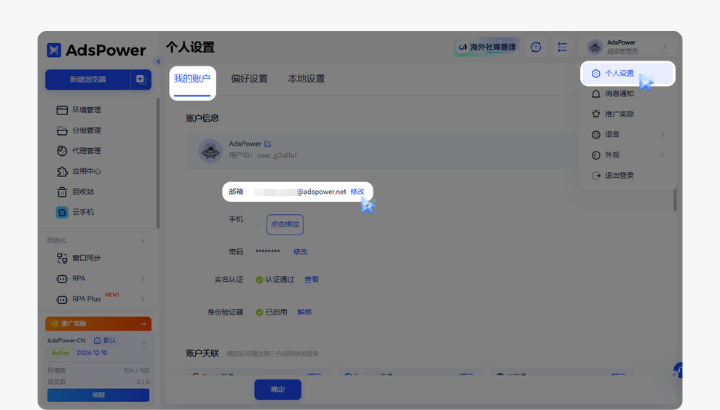Click the 海外社媒管理 banner button
720x410 pixels.
click(x=487, y=47)
